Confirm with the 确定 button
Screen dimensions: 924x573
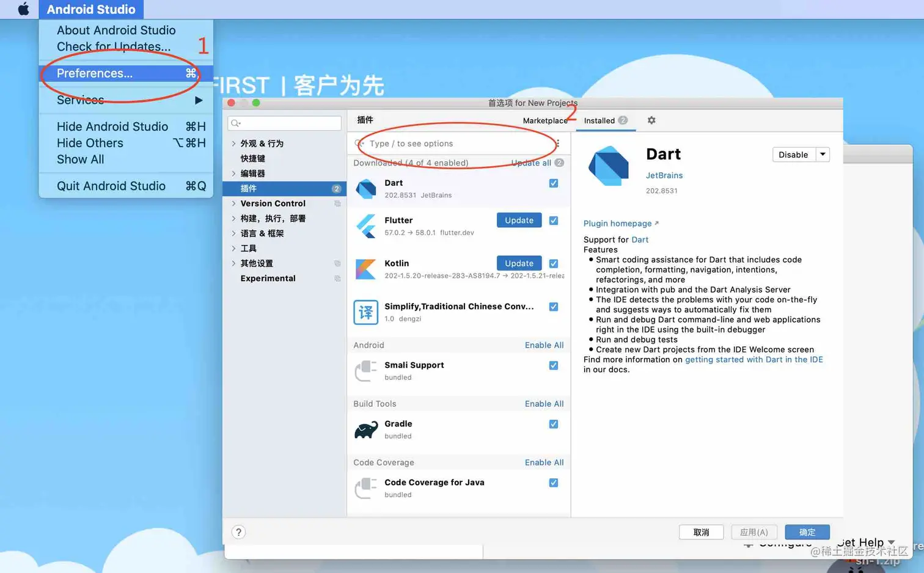(x=807, y=532)
